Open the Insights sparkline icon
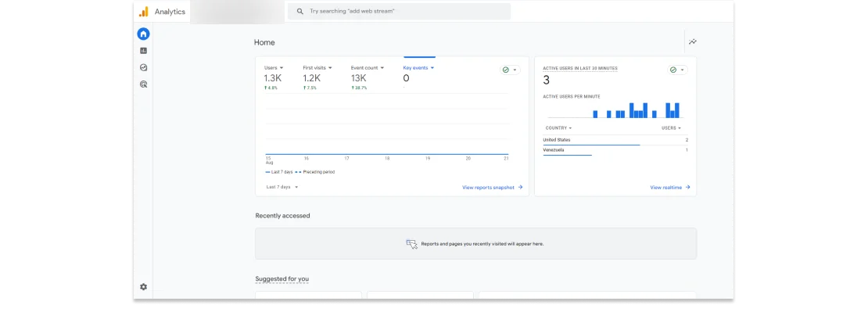Image resolution: width=868 pixels, height=312 pixels. pyautogui.click(x=693, y=42)
